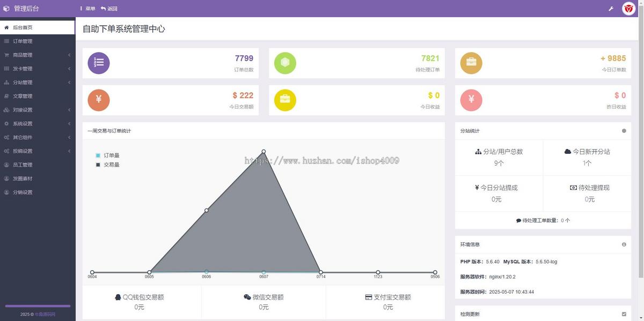This screenshot has width=644, height=321.
Task: Open 文章管理 in the sidebar
Action: click(x=38, y=96)
